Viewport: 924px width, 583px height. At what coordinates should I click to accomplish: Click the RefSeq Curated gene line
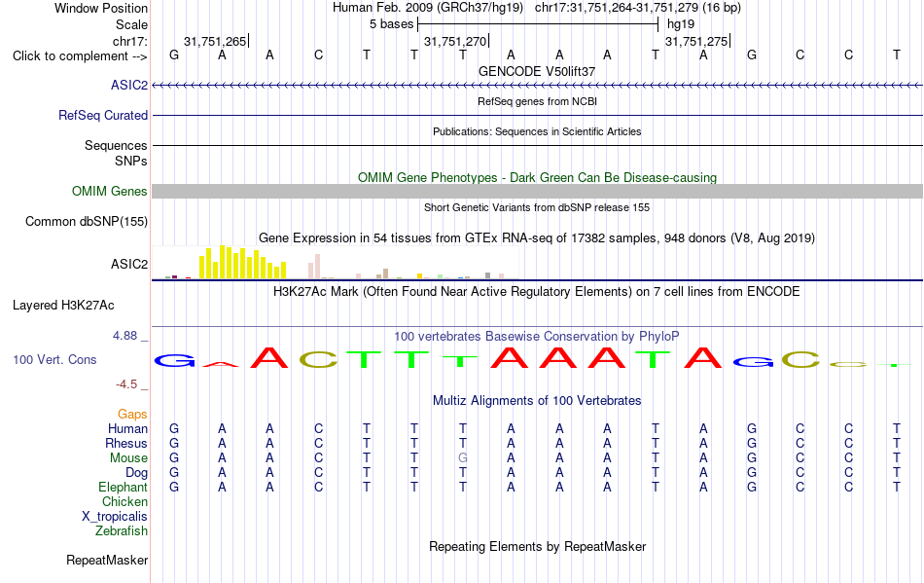538,116
